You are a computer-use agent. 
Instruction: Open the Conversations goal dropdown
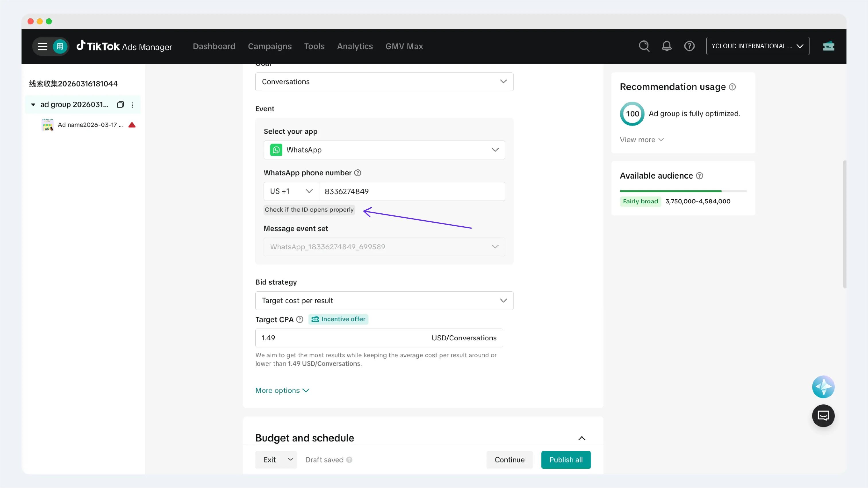coord(384,82)
